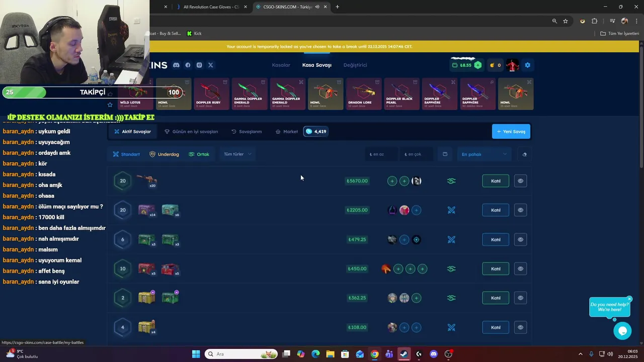Viewport: 644px width, 362px height.
Task: Open Chrome media controls icon
Action: pos(612,21)
